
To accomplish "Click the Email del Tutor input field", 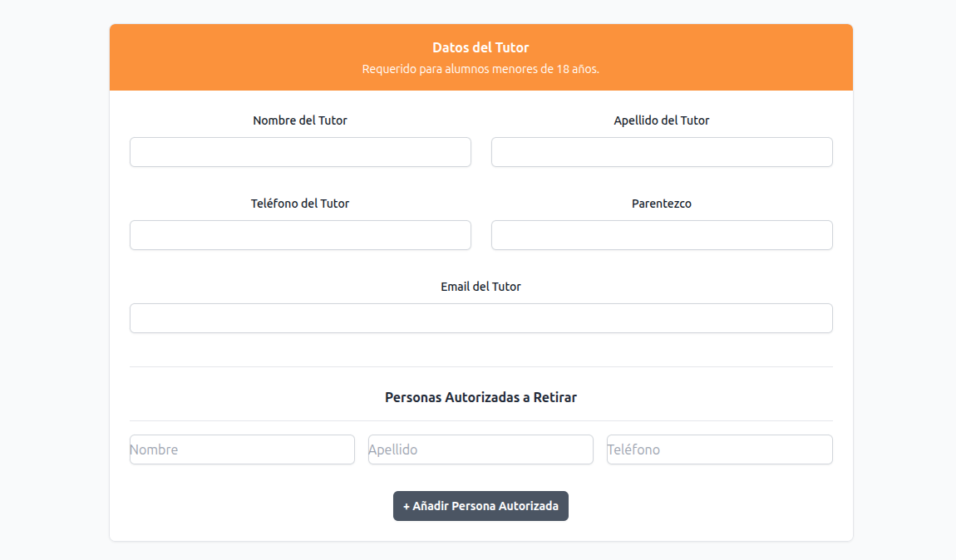I will [480, 318].
